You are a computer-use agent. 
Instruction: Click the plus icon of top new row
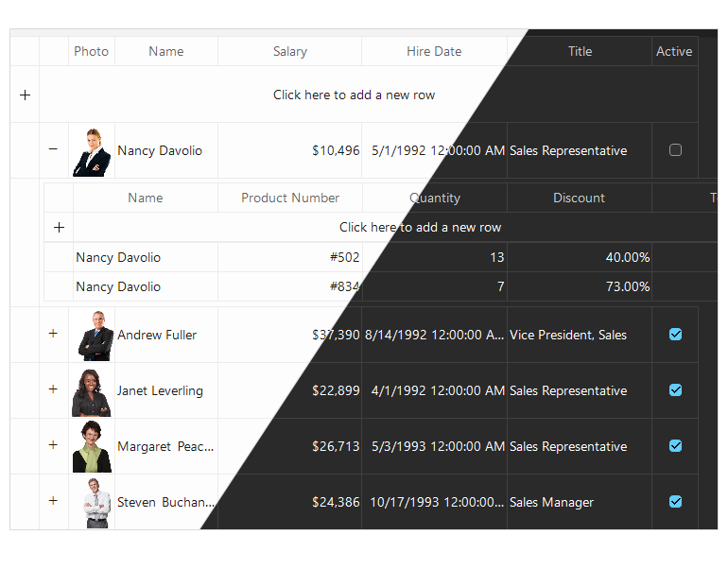click(x=26, y=95)
